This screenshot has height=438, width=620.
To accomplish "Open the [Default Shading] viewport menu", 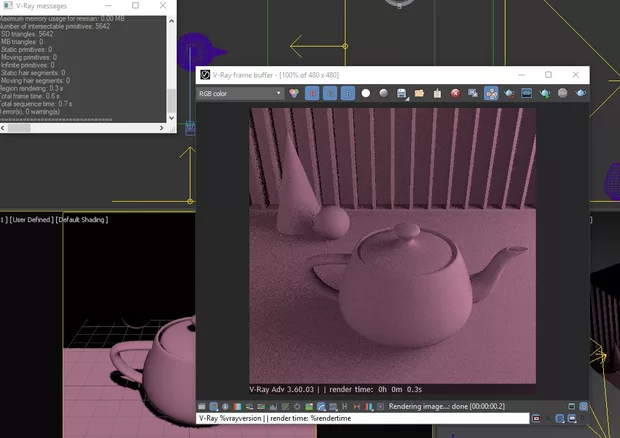I will pyautogui.click(x=82, y=219).
